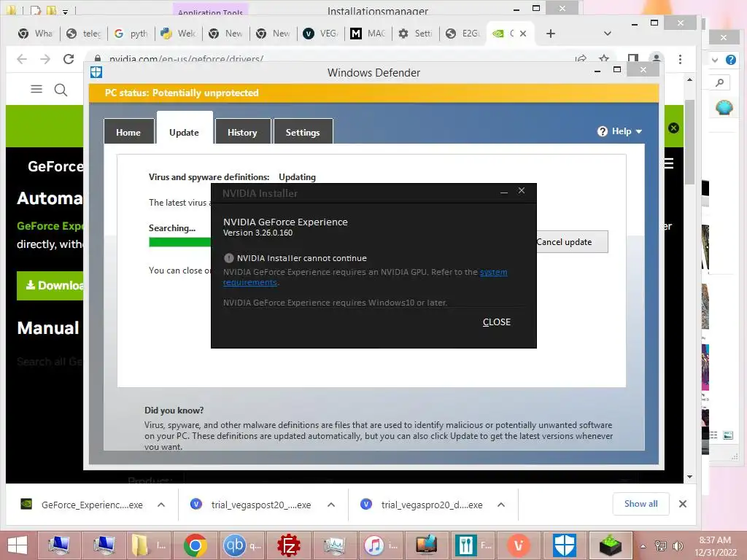Expand options for GeForce_Experience exe download
Screen dimensions: 747x560
point(161,505)
